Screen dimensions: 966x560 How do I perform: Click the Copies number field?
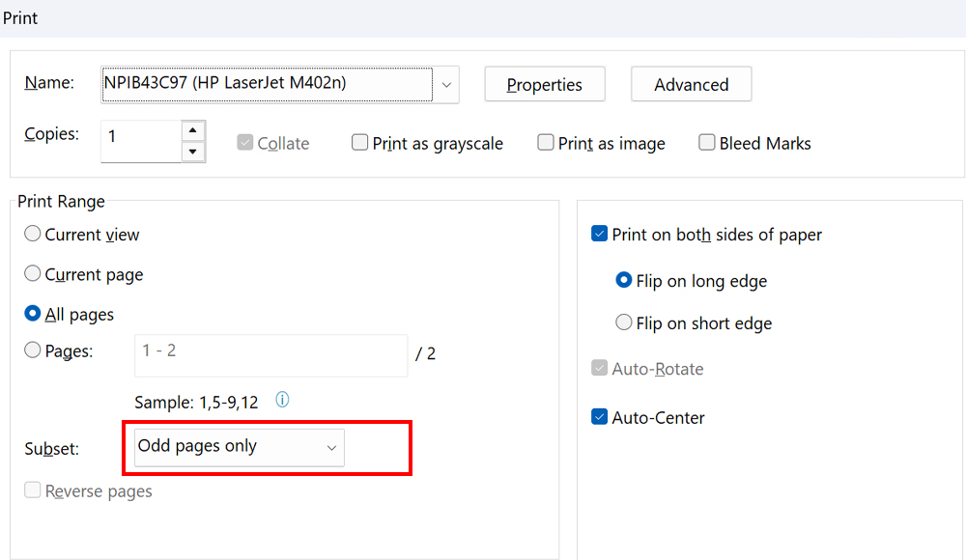click(x=140, y=140)
